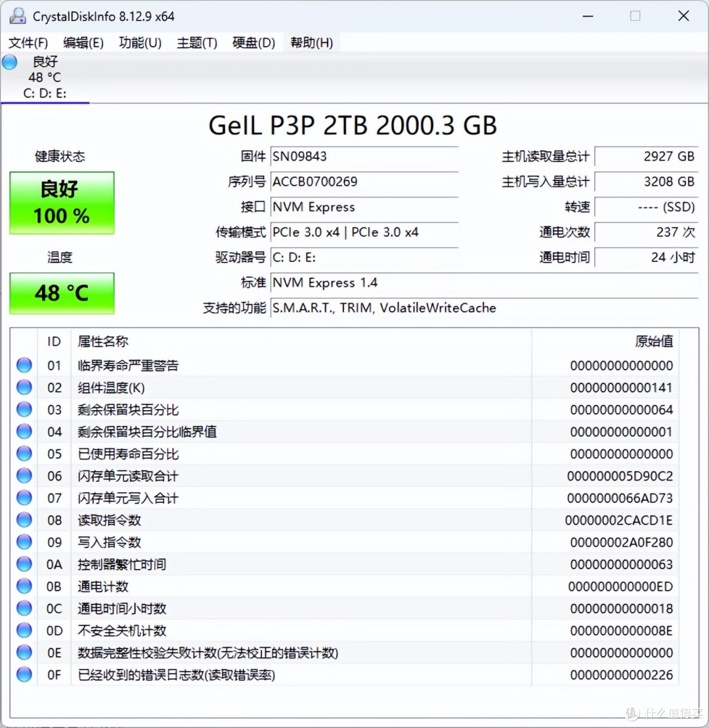The width and height of the screenshot is (709, 728).
Task: Click raw value 0000000066AD73
Action: pos(620,498)
